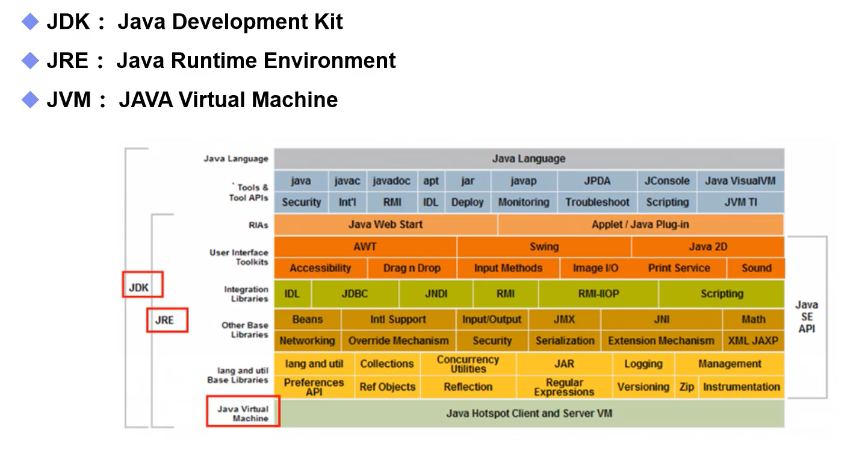Click the Override Mechanism cell

pos(398,341)
